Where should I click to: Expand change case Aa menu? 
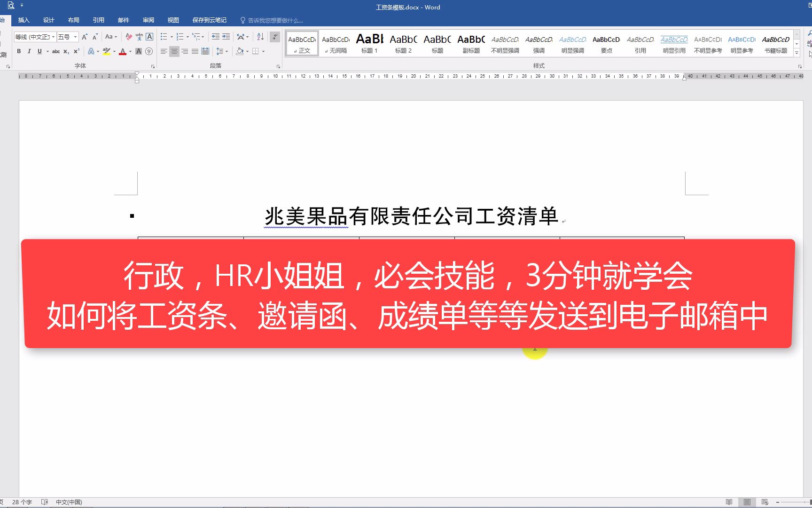click(111, 37)
